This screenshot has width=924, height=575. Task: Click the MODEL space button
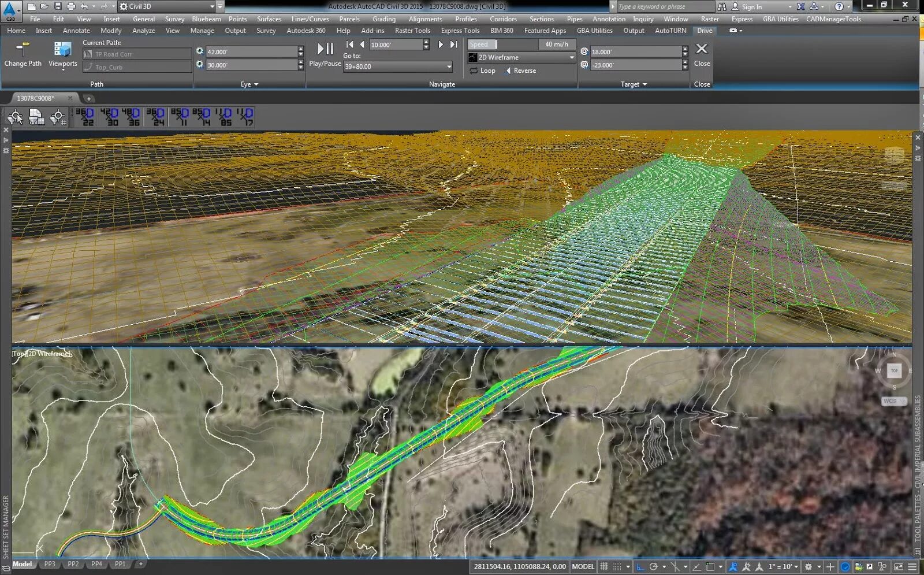tap(583, 567)
